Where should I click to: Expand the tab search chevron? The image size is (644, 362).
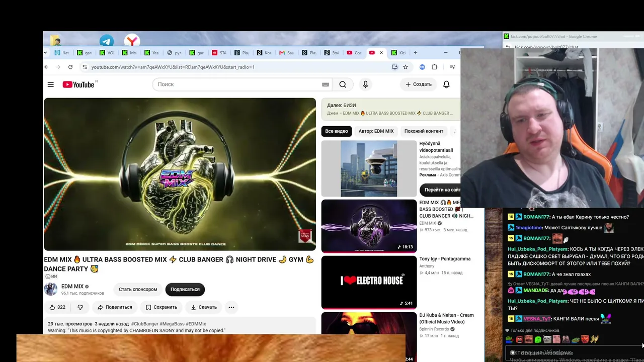pos(45,53)
